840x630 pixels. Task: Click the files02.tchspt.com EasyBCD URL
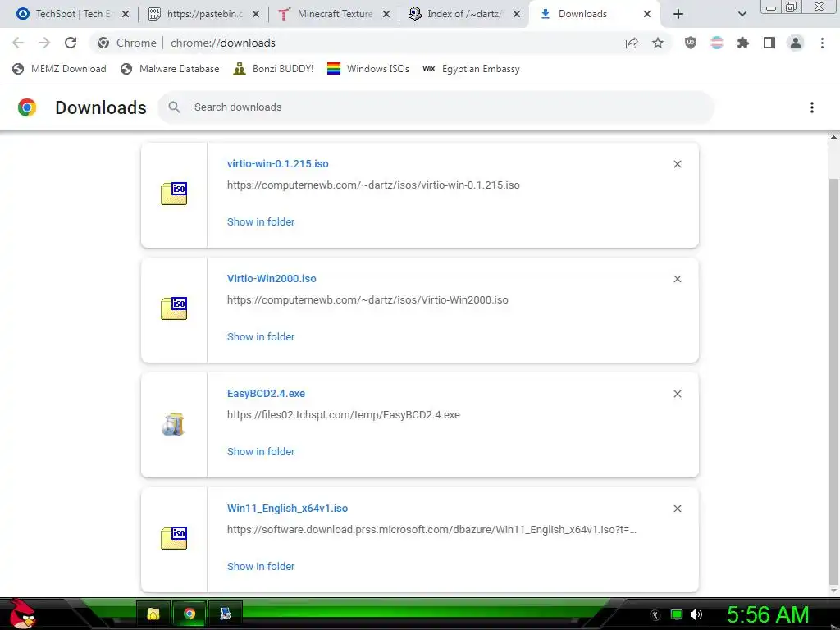(x=344, y=414)
